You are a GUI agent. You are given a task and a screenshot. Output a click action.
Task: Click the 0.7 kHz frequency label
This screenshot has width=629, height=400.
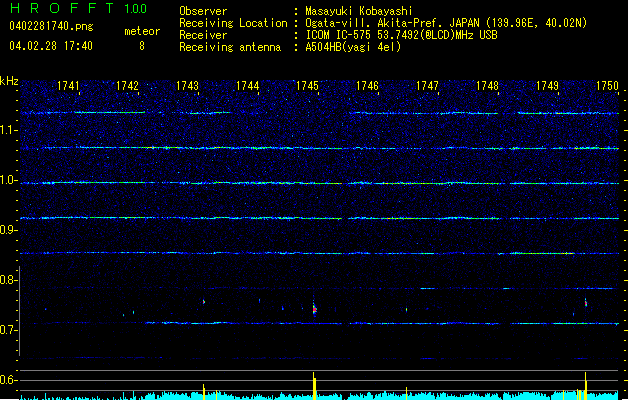click(8, 330)
